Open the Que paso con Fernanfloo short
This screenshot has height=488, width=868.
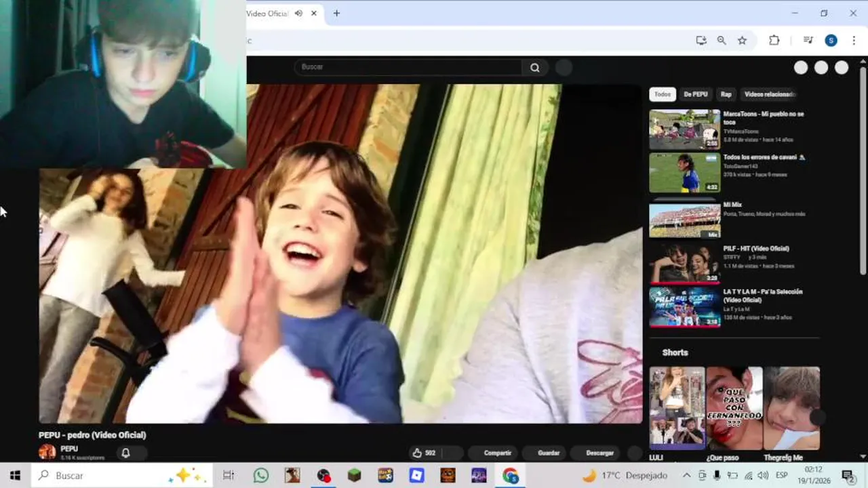tap(734, 408)
